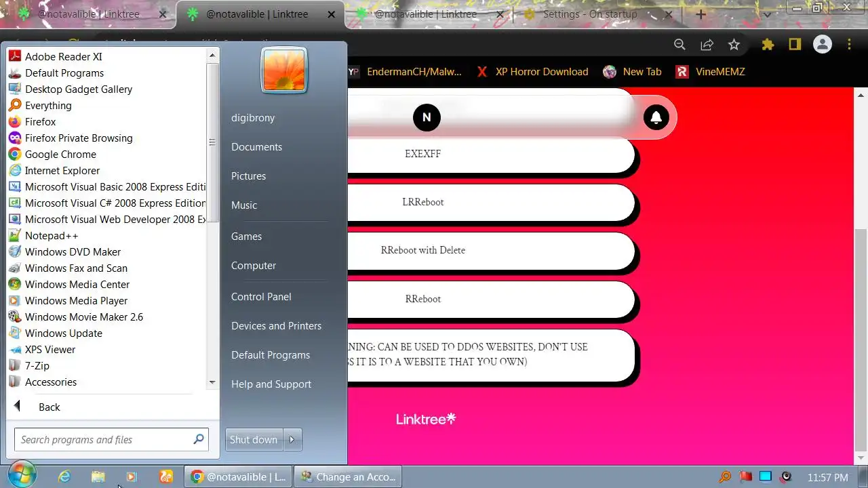Open the Chrome profile avatar icon
Screen dimensions: 868x488
tap(823, 45)
